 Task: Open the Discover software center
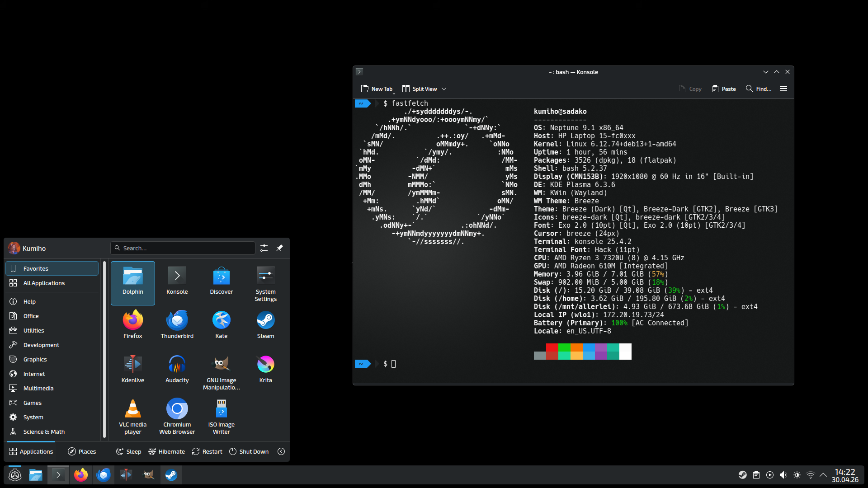tap(221, 283)
